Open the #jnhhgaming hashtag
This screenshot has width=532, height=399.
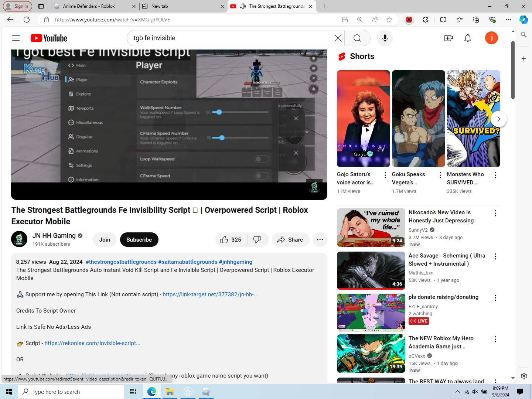click(x=236, y=262)
